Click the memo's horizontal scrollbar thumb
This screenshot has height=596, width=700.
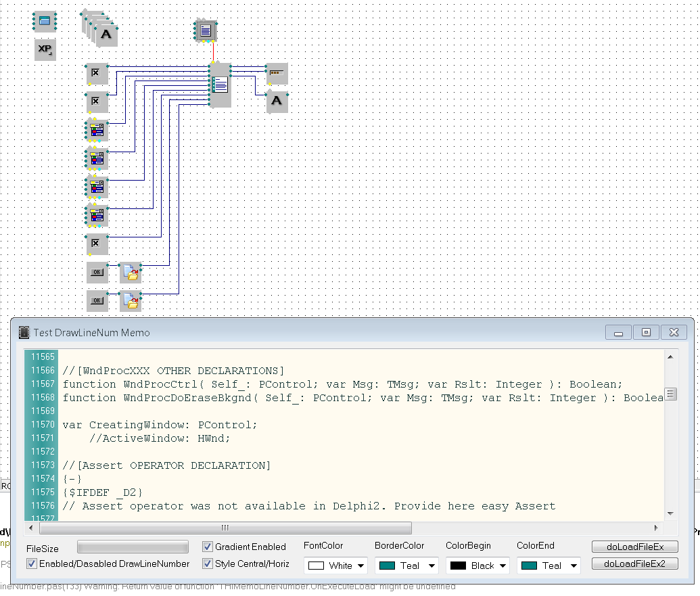coord(225,528)
